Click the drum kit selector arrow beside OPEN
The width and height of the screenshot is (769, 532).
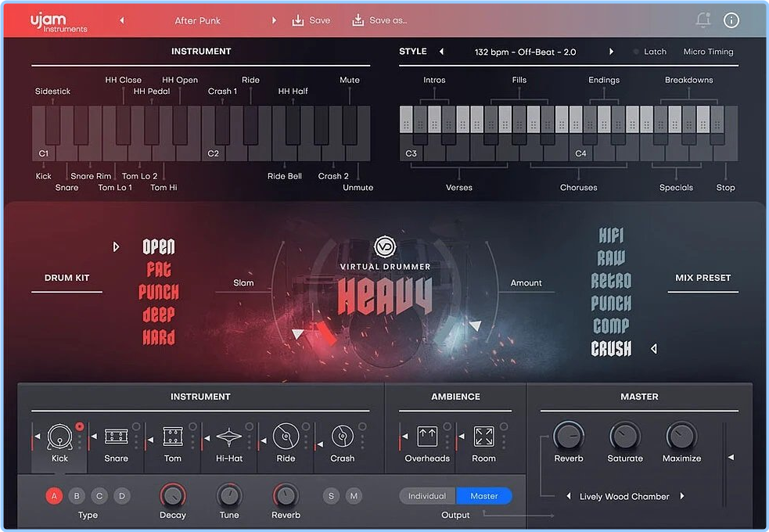[117, 246]
